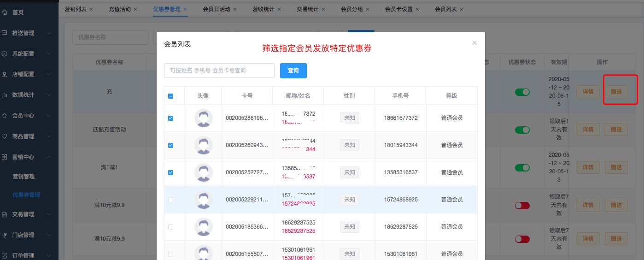
Task: Expand 店铺配置 menu chevron
Action: (49, 74)
